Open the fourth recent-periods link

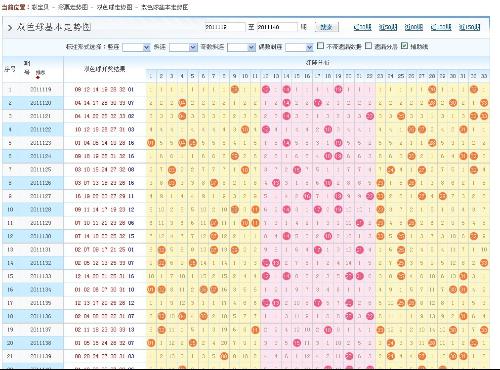[x=441, y=27]
